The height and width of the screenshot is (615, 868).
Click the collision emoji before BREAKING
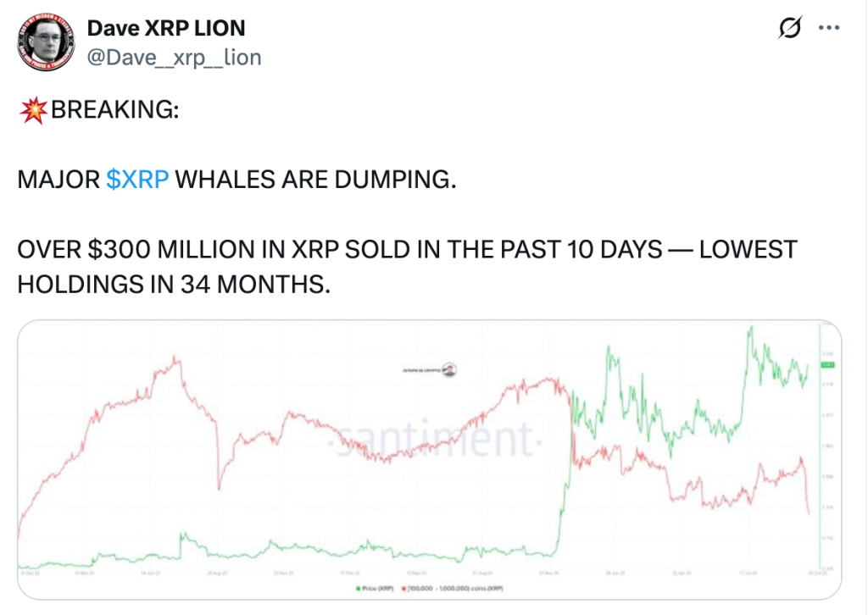click(33, 110)
